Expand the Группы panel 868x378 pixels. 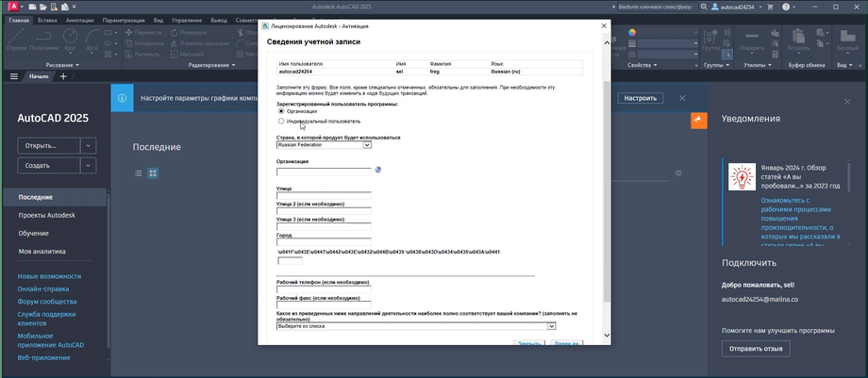point(717,65)
